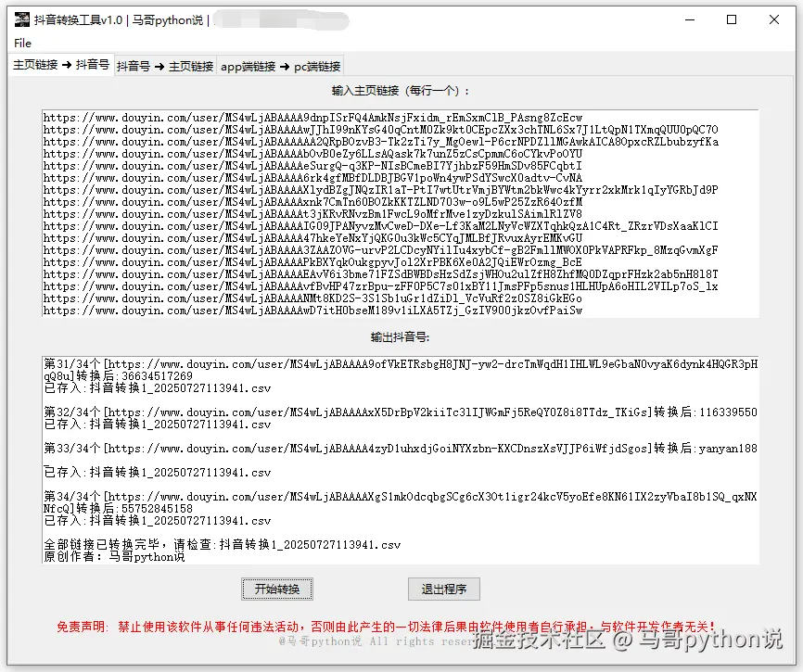Open the File menu
The image size is (803, 672).
click(21, 43)
